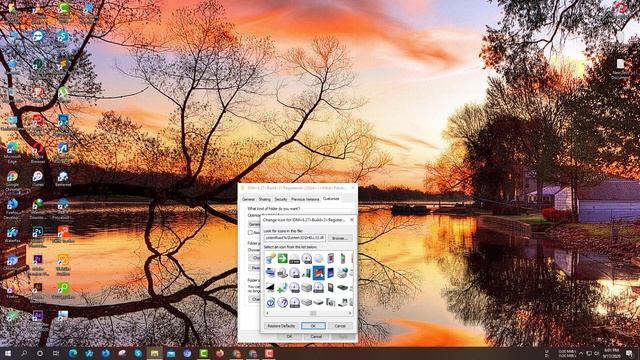The height and width of the screenshot is (360, 640).
Task: Expand hidden system tray icons chevron
Action: (x=581, y=353)
